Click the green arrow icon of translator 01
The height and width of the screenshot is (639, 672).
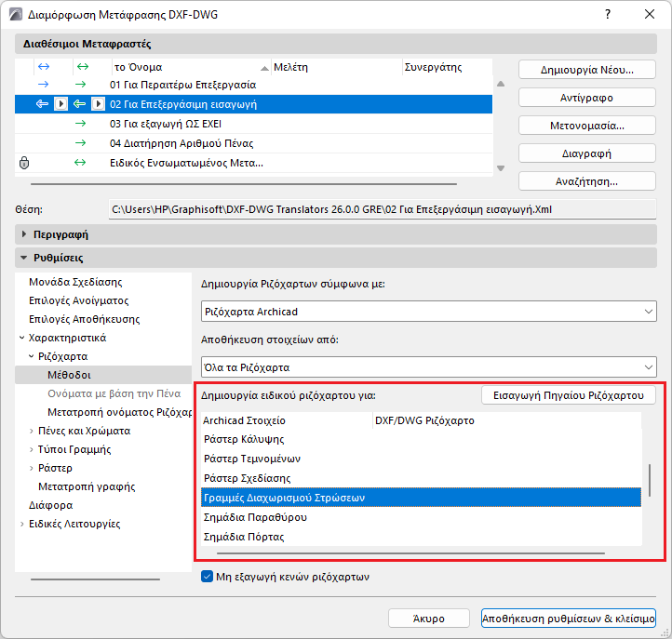tap(80, 85)
